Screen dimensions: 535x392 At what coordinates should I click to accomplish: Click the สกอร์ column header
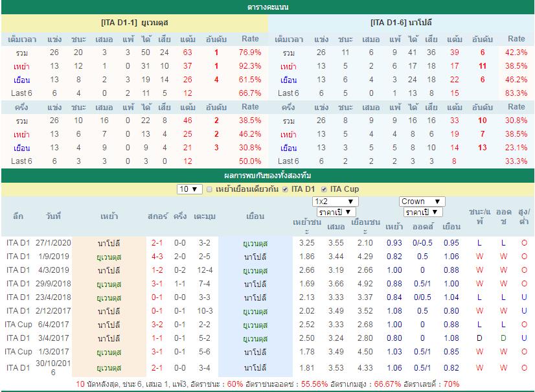(x=158, y=216)
